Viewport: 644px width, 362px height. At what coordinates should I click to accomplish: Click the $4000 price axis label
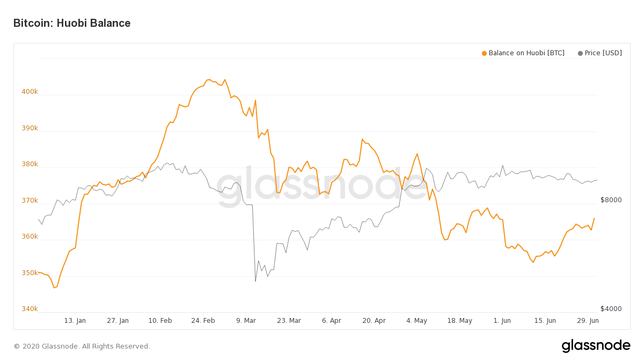coord(611,309)
